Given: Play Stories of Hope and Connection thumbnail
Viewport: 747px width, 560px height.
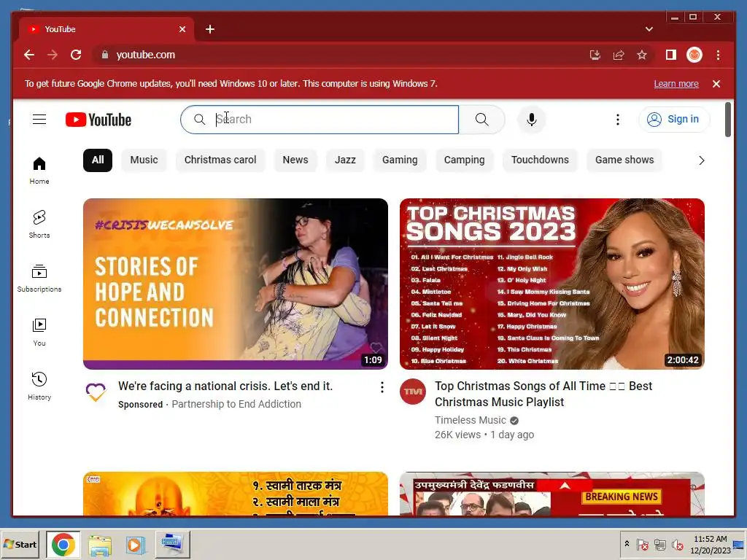Looking at the screenshot, I should click(x=236, y=284).
